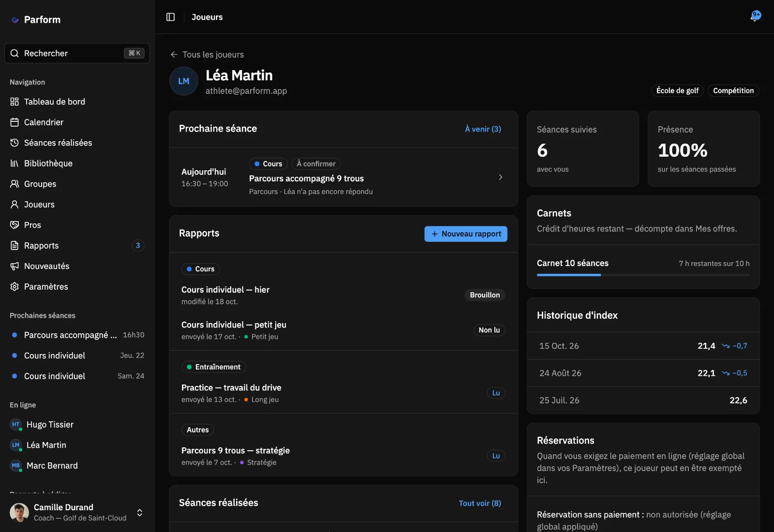Select the 15 Oct. 26 index entry
The image size is (774, 532).
(643, 346)
